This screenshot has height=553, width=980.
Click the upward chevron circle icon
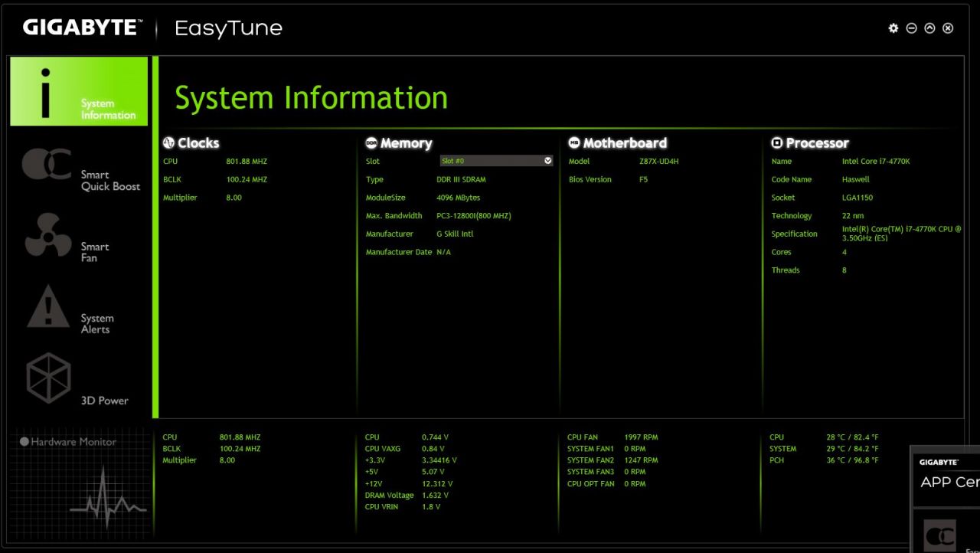(x=929, y=28)
